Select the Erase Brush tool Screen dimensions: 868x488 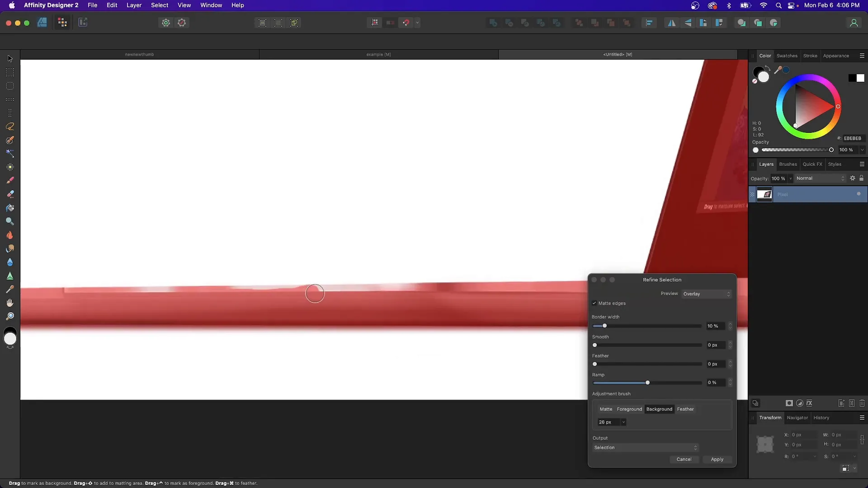coord(10,194)
